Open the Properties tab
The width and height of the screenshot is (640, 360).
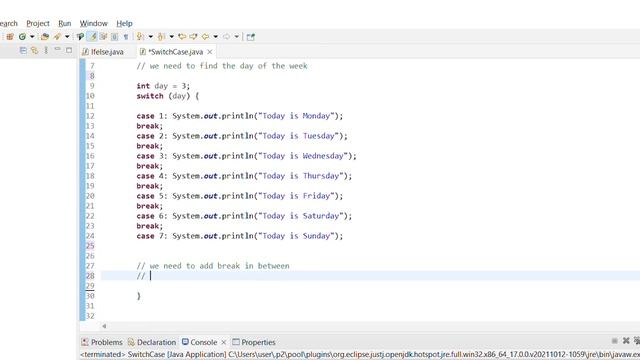pos(254,342)
